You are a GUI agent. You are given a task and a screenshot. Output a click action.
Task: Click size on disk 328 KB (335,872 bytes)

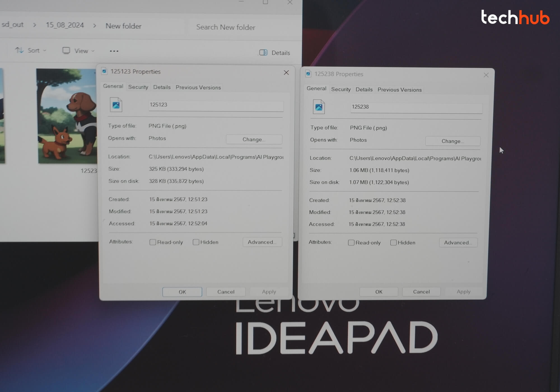pos(176,181)
